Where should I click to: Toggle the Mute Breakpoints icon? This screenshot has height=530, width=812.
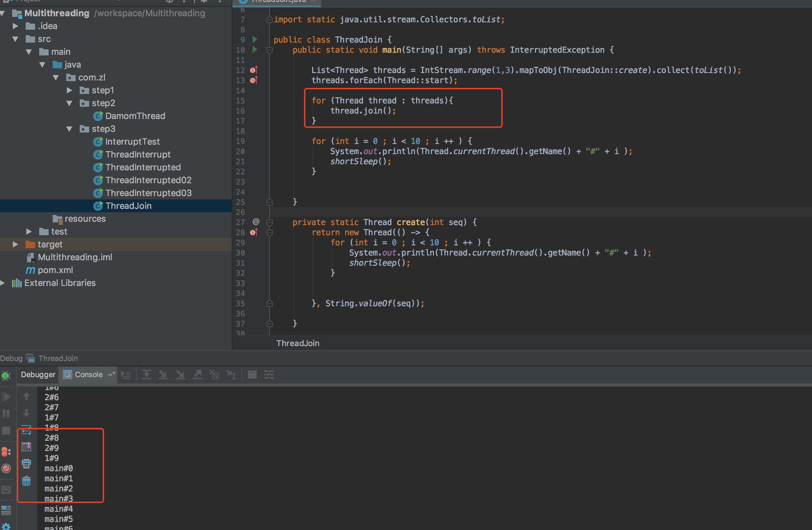coord(6,468)
